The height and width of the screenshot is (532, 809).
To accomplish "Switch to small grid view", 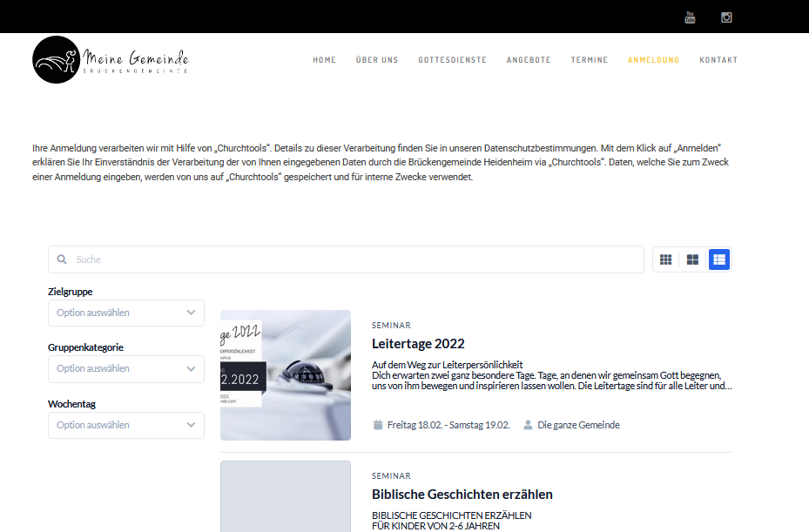I will pos(666,259).
